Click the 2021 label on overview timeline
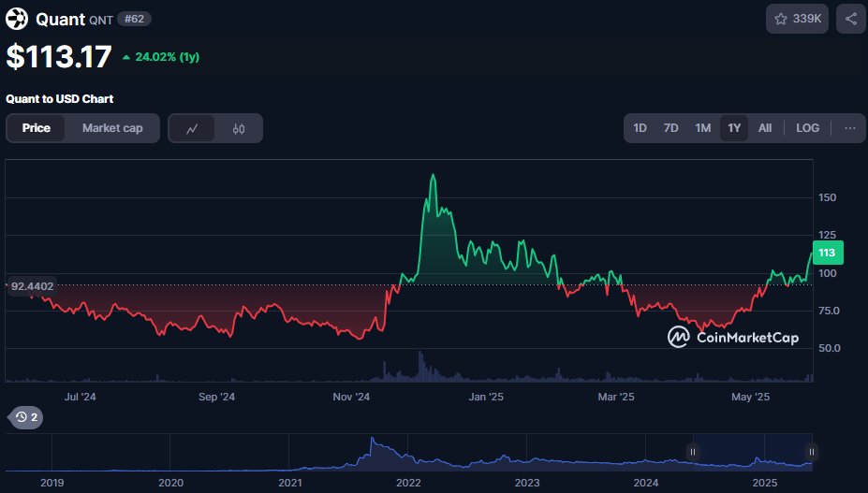The image size is (868, 493). point(290,483)
